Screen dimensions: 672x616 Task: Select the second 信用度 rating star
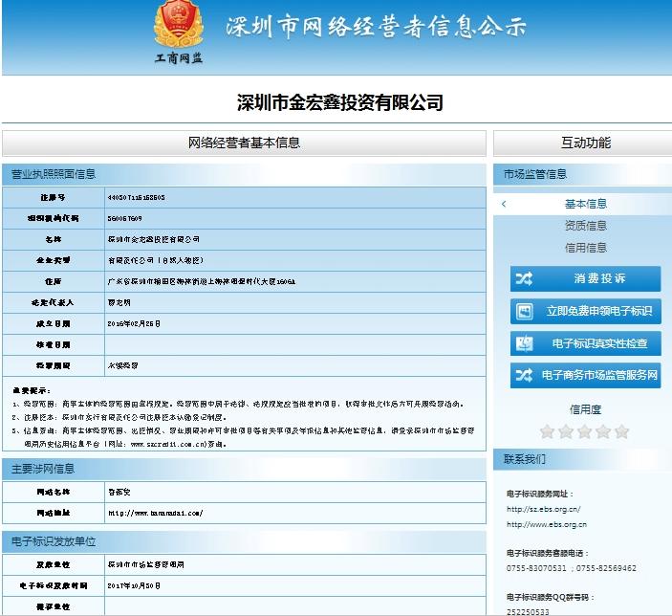566,431
